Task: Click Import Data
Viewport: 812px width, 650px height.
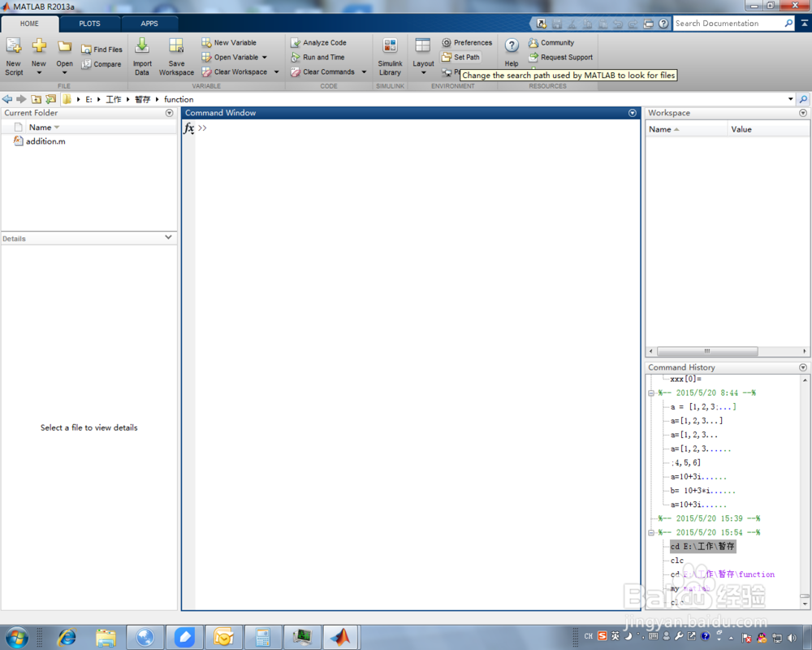Action: pos(142,57)
